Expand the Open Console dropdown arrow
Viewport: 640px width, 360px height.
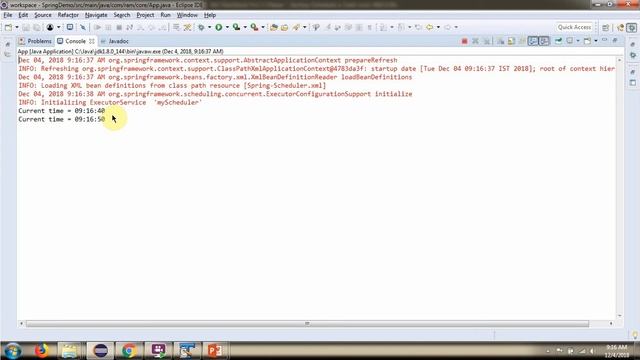tap(596, 41)
